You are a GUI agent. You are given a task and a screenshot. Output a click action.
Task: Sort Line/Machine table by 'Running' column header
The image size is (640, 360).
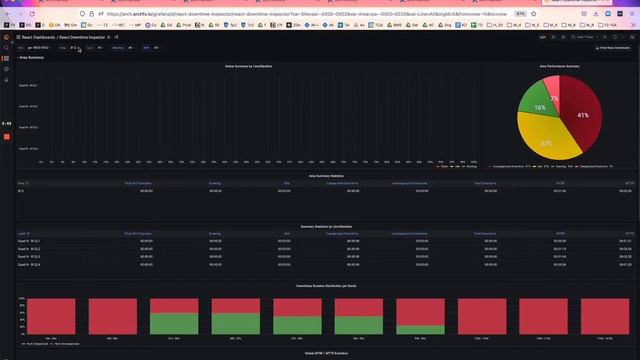click(x=215, y=234)
